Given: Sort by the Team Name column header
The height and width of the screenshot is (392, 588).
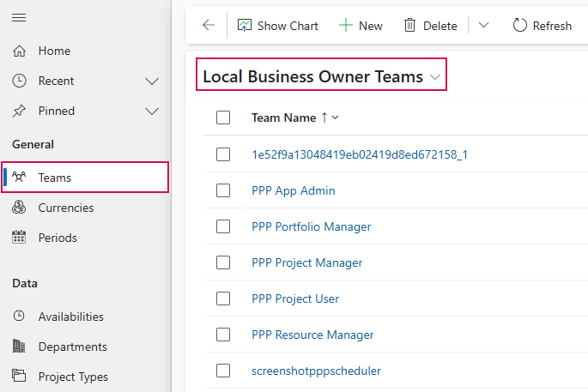Looking at the screenshot, I should point(284,118).
